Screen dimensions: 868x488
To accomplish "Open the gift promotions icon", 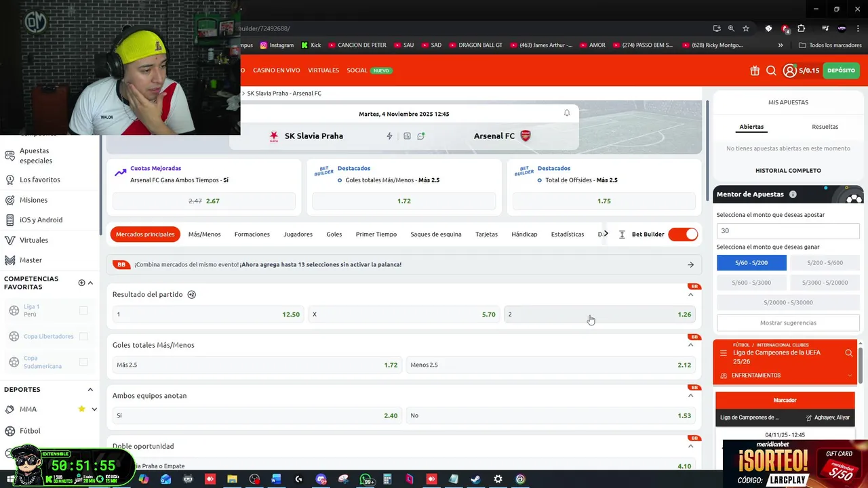I will click(x=755, y=70).
